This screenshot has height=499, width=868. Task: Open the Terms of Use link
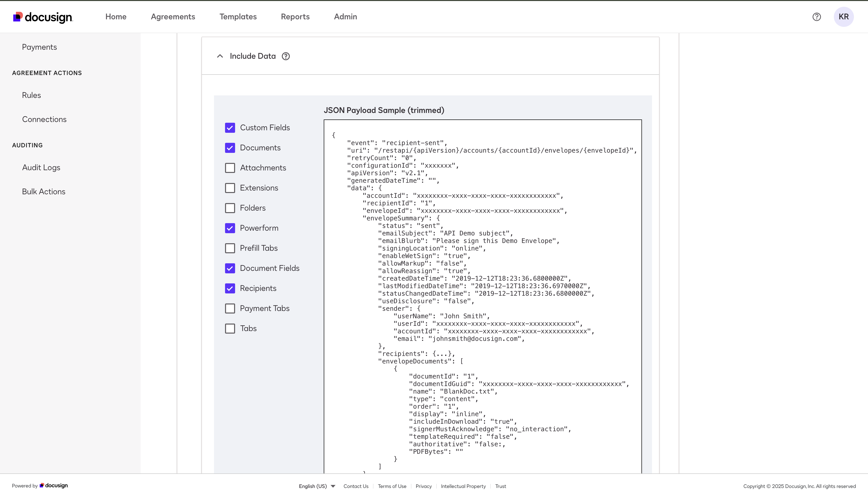point(392,486)
